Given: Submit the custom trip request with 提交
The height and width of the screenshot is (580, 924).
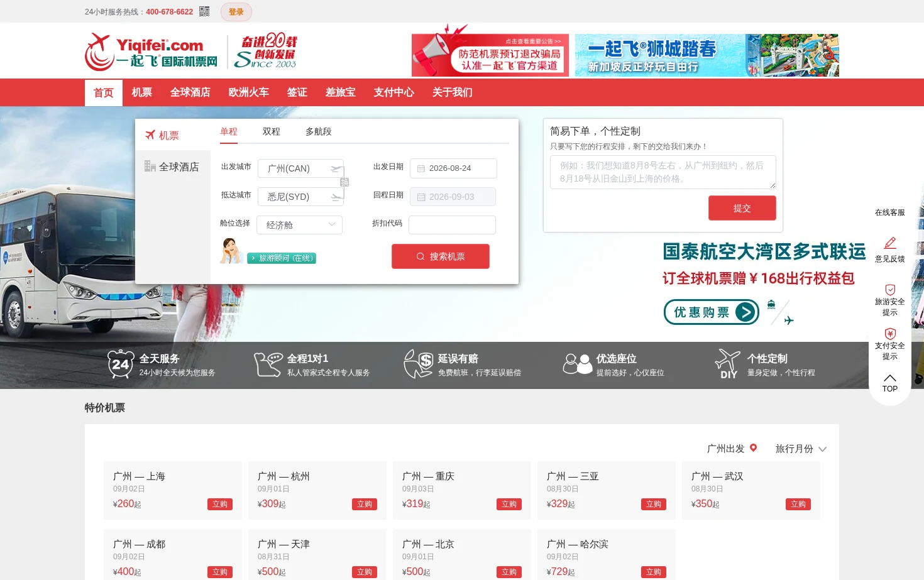Looking at the screenshot, I should (742, 208).
